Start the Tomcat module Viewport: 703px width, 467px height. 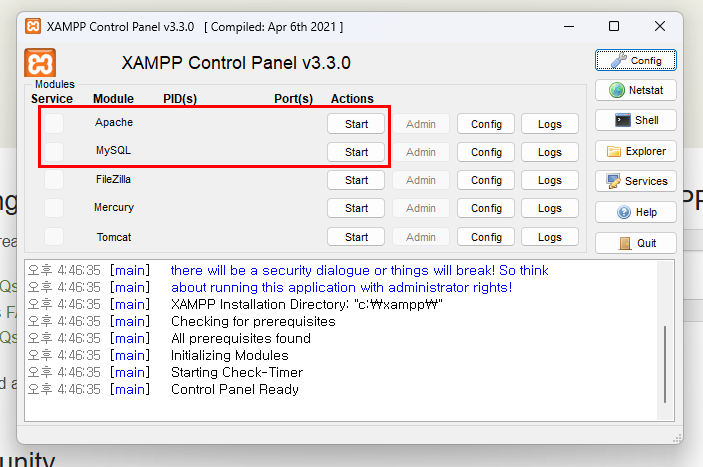(x=356, y=237)
